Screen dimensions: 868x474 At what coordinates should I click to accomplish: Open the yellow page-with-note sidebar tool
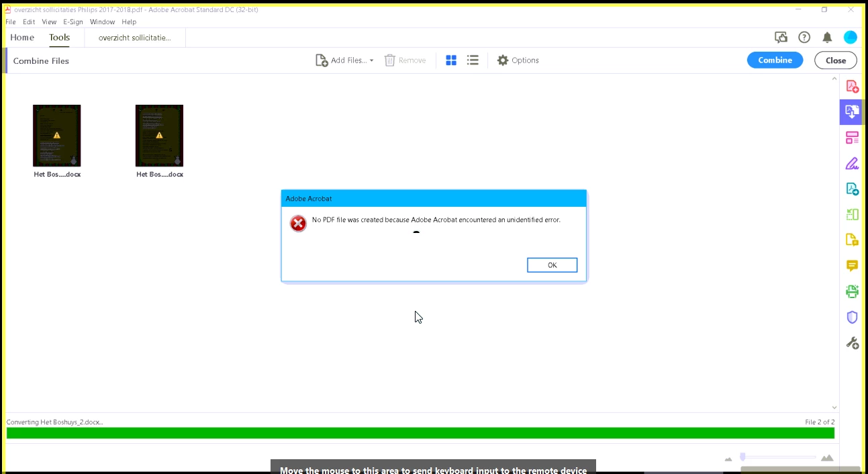tap(852, 240)
